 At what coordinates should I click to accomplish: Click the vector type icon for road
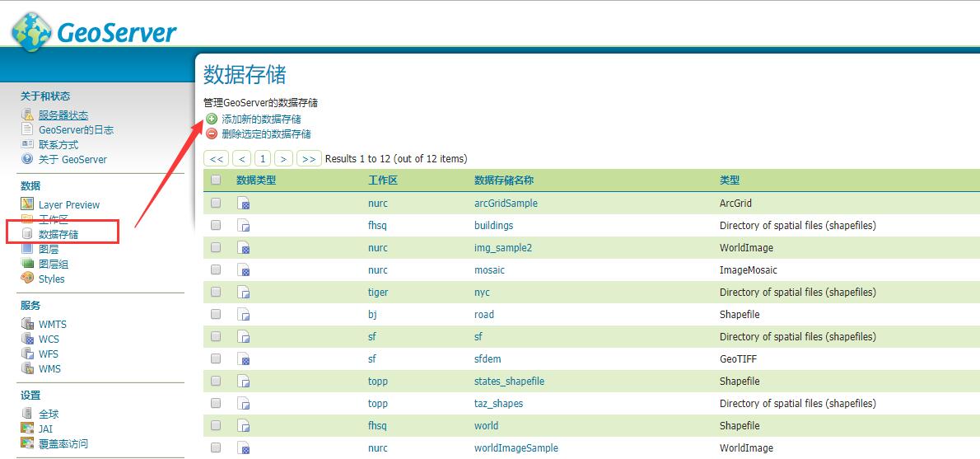[x=244, y=315]
